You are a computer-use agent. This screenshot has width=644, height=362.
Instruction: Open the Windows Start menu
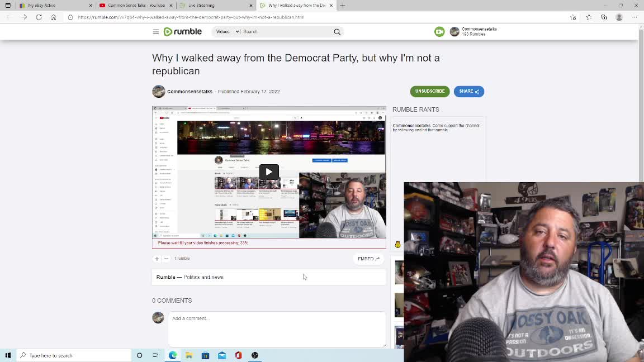pyautogui.click(x=8, y=355)
